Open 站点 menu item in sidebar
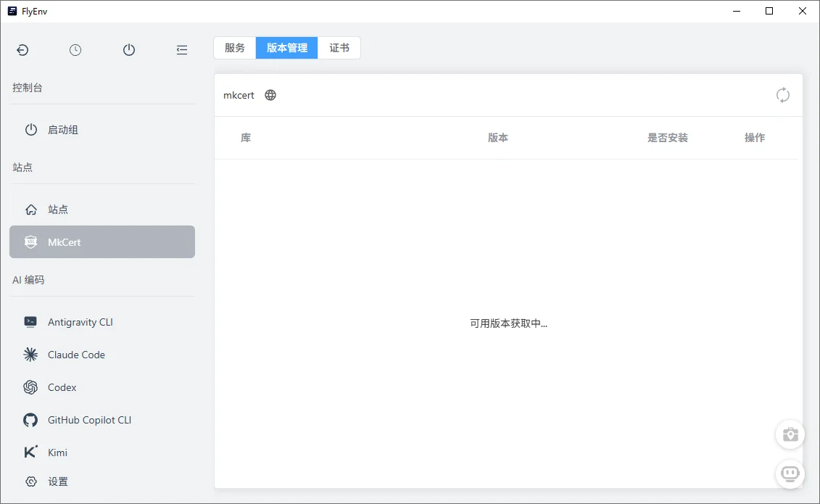This screenshot has height=504, width=820. [x=102, y=210]
